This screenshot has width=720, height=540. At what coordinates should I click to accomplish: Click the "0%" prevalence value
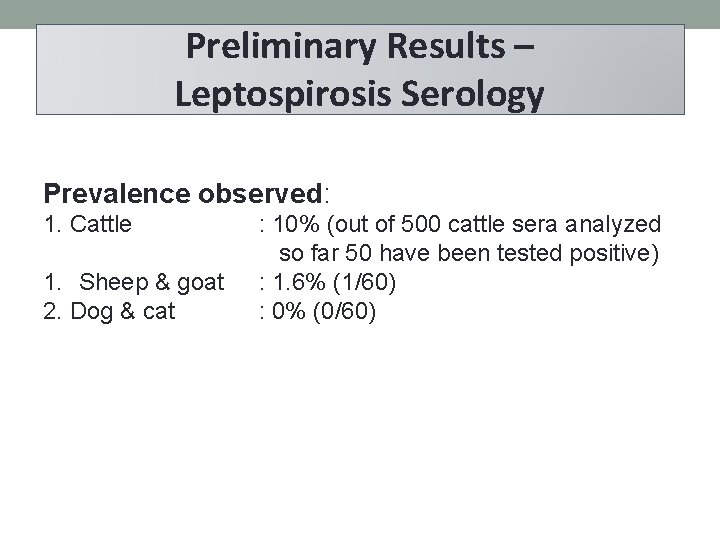coord(287,312)
